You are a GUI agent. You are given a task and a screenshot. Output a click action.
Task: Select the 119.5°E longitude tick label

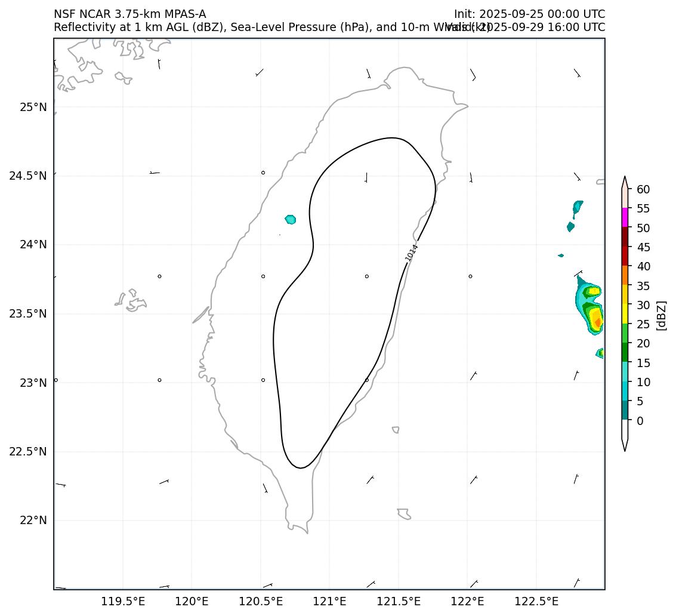point(123,600)
